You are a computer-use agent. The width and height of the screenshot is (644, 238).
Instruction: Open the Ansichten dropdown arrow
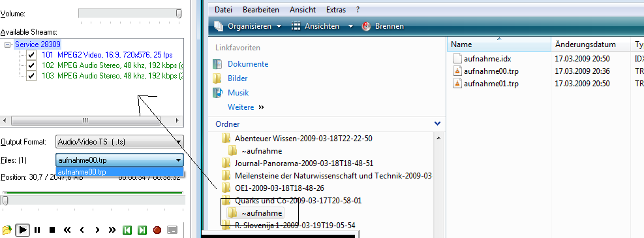[x=350, y=26]
